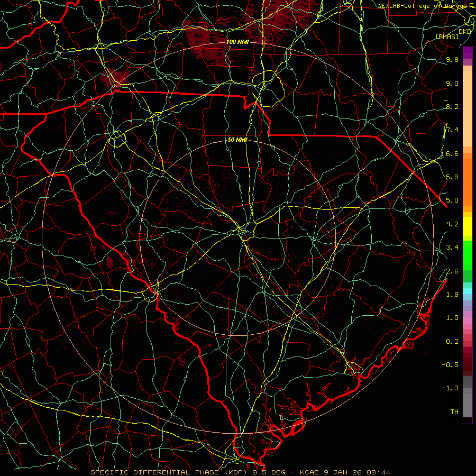
Task: Click the 5.8 value on the legend
Action: click(452, 177)
